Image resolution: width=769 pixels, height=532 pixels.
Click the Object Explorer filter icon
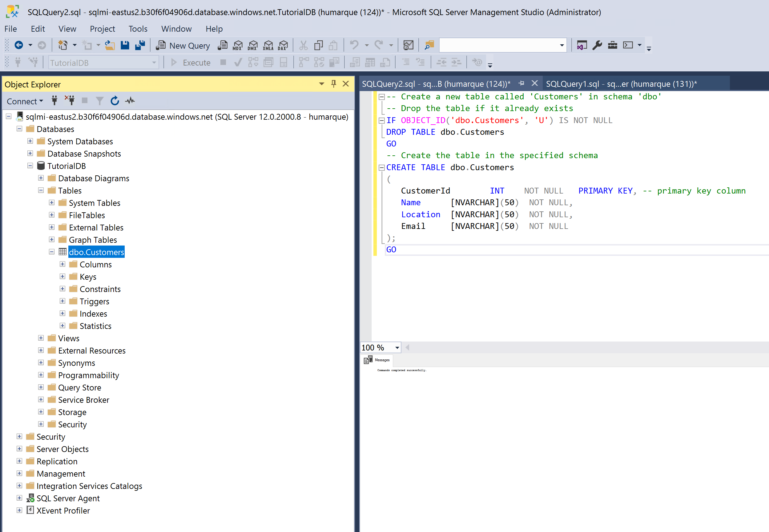point(99,101)
